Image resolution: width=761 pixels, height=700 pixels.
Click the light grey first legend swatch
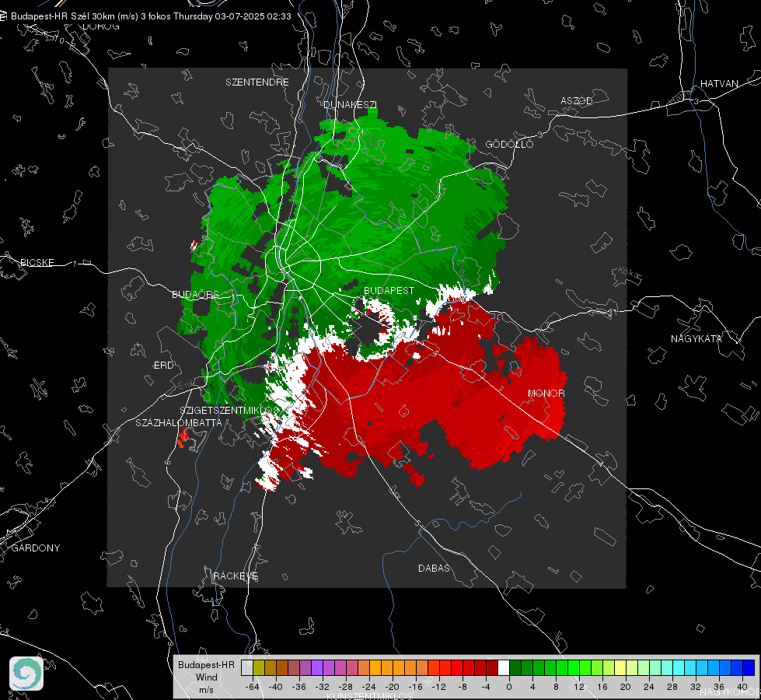(x=247, y=667)
